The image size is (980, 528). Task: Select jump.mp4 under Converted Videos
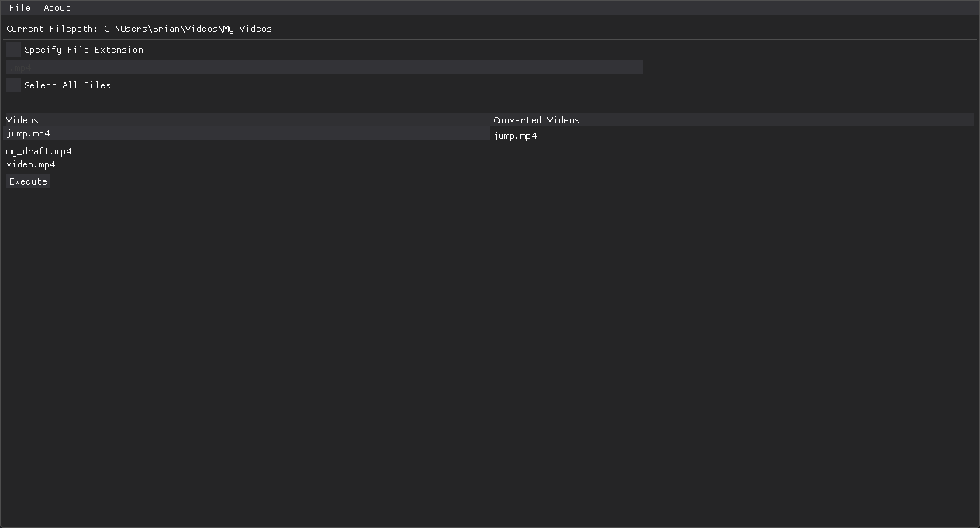pyautogui.click(x=515, y=136)
